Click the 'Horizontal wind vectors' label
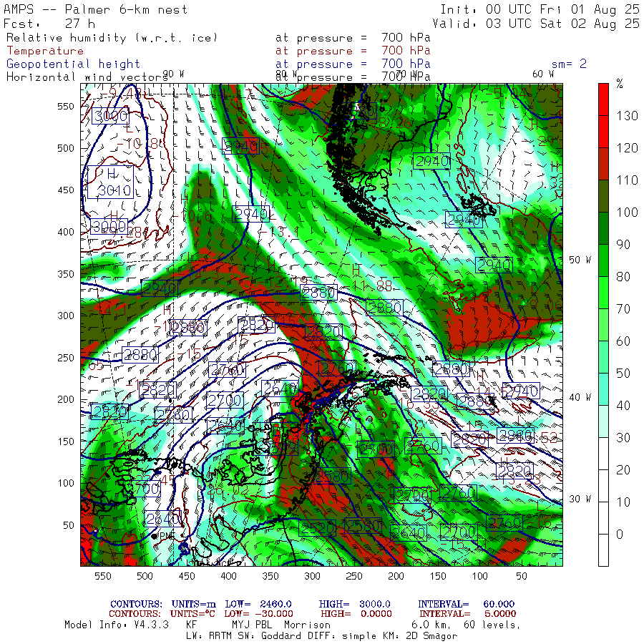The height and width of the screenshot is (644, 644). [87, 77]
